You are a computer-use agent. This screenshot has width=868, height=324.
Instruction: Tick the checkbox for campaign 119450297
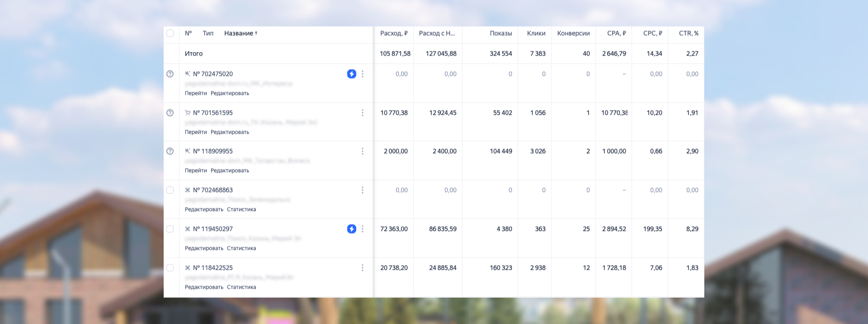[170, 229]
